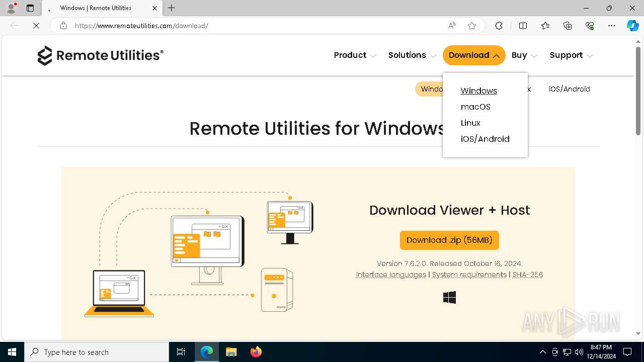Click Download .zip (56MB) button
The height and width of the screenshot is (362, 644).
[x=449, y=240]
